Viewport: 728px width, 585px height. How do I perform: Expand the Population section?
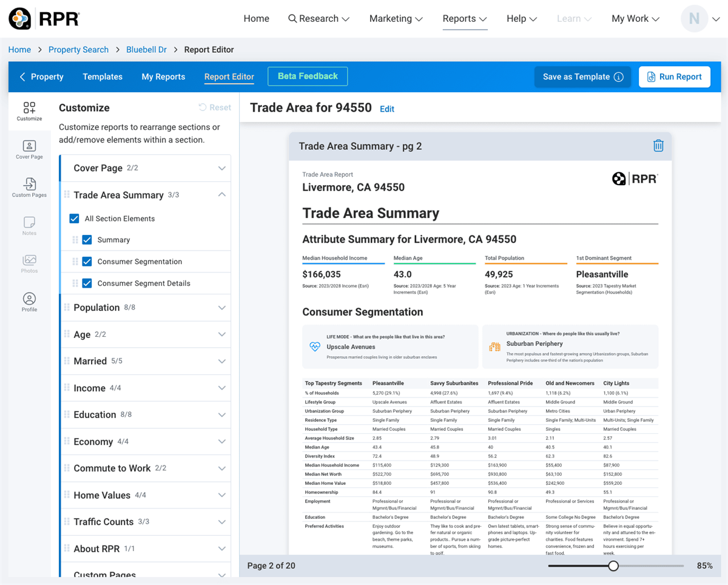pos(222,307)
